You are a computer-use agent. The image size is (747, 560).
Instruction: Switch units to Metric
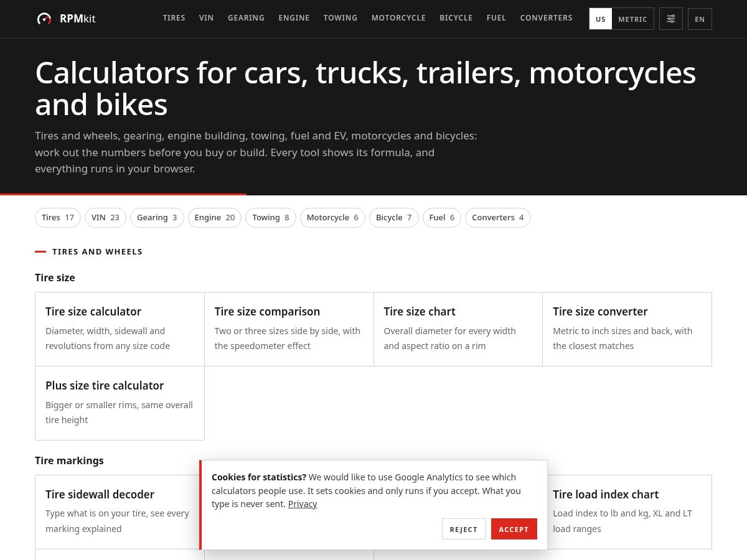click(632, 19)
